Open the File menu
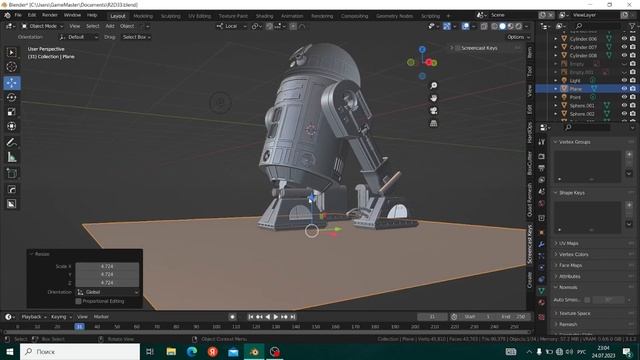 18,15
